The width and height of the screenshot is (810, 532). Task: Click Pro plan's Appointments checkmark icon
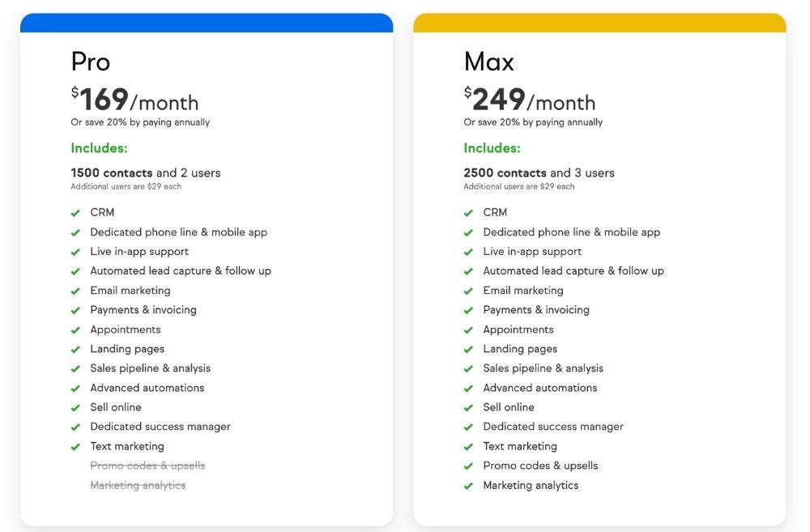pyautogui.click(x=75, y=330)
